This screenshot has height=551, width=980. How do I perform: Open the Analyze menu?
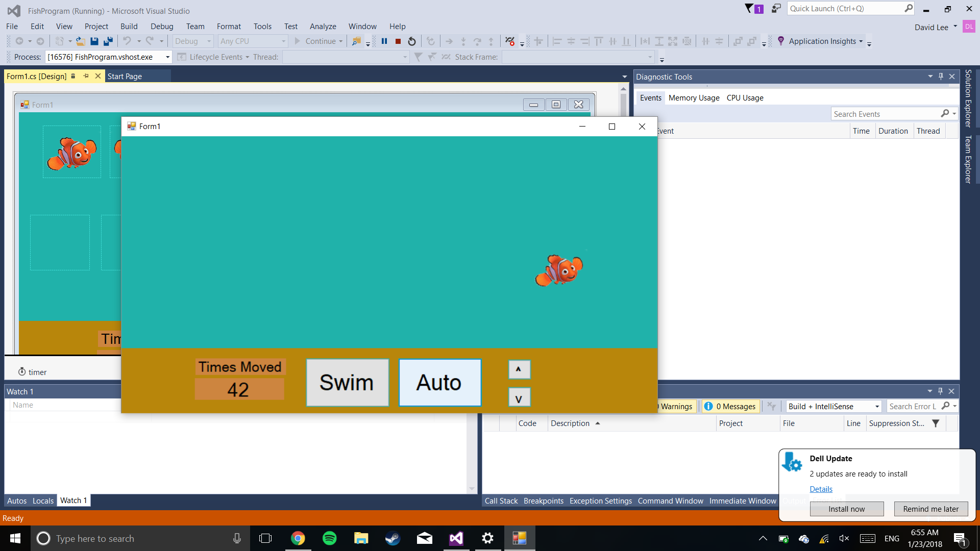323,27
